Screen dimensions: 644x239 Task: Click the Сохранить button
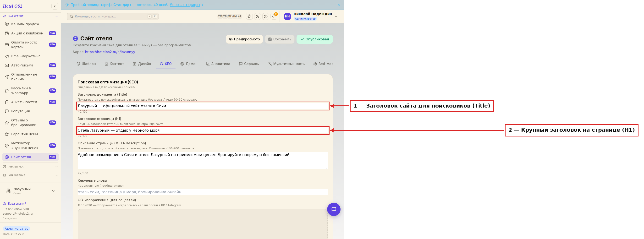tap(280, 39)
